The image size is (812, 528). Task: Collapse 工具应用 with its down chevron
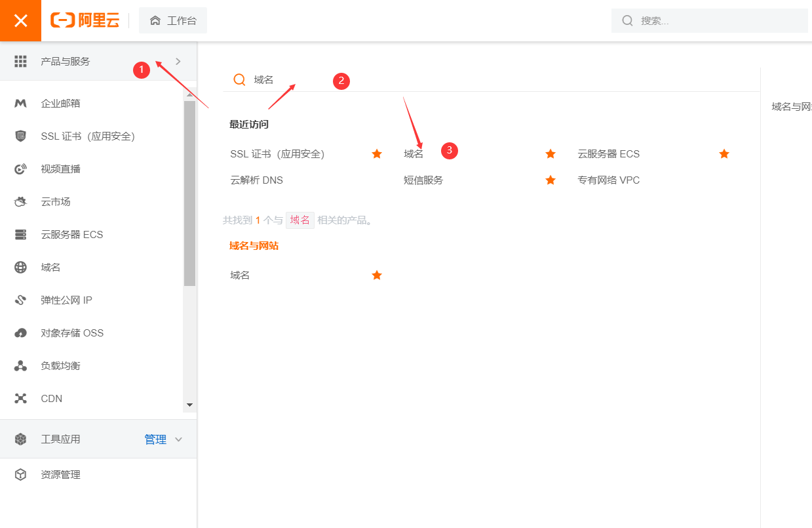[178, 439]
